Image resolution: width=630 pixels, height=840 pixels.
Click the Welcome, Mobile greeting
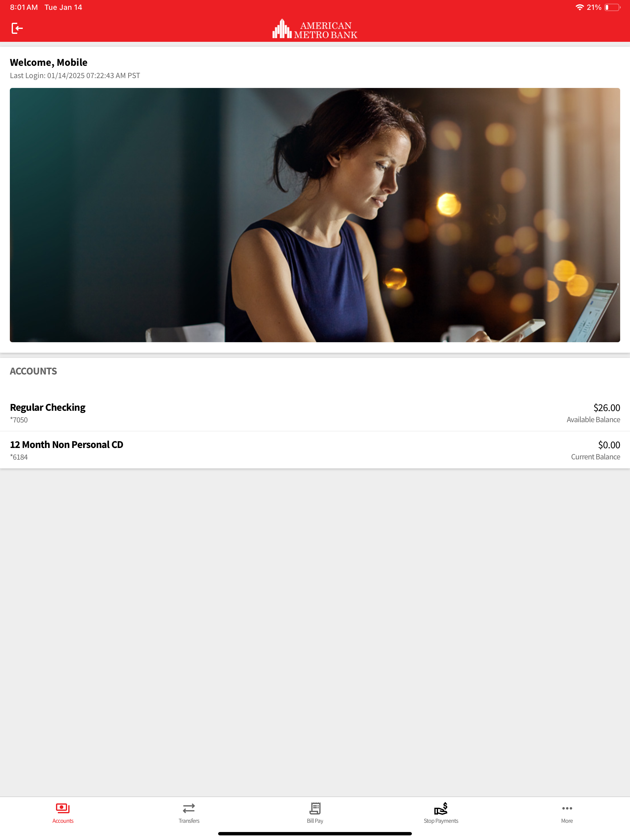tap(49, 62)
